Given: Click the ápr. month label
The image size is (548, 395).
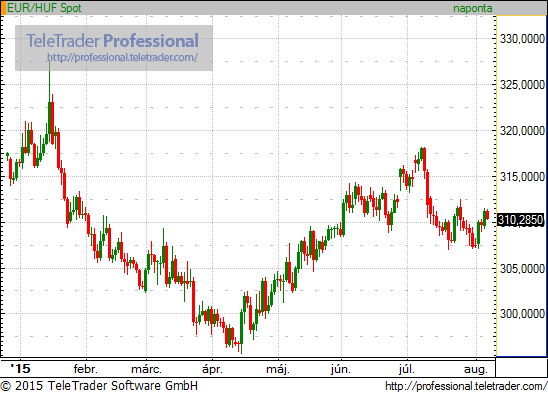Looking at the screenshot, I should click(212, 369).
